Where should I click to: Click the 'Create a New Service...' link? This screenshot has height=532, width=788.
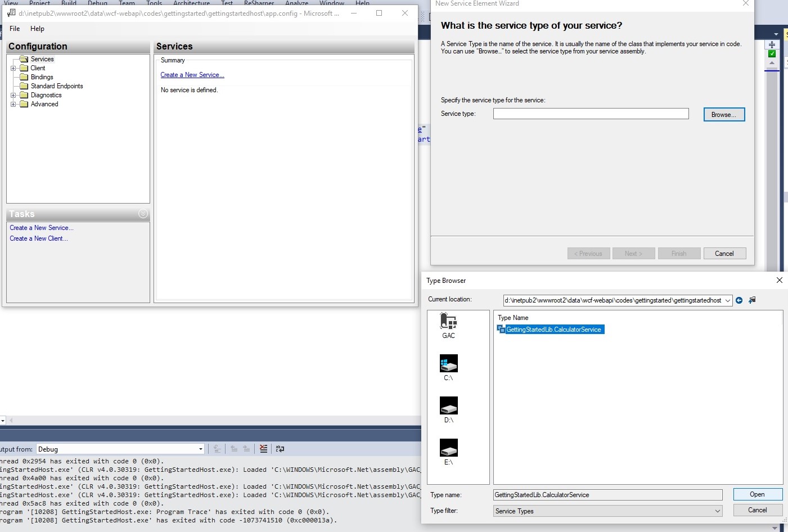tap(192, 74)
